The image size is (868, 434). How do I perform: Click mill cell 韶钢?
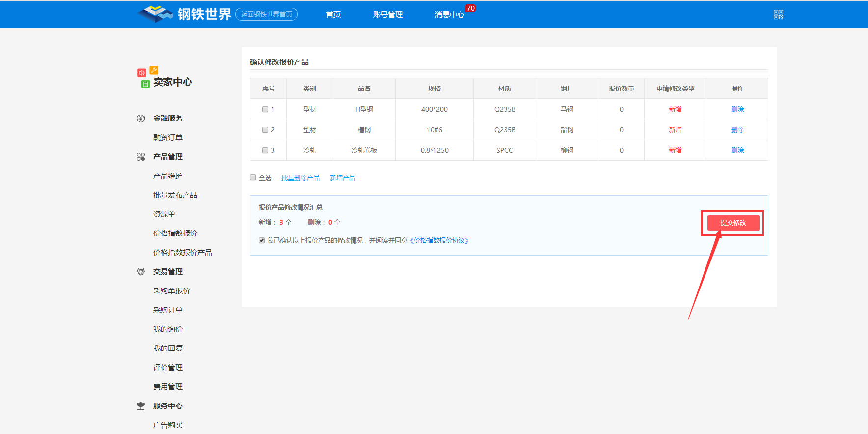coord(567,130)
